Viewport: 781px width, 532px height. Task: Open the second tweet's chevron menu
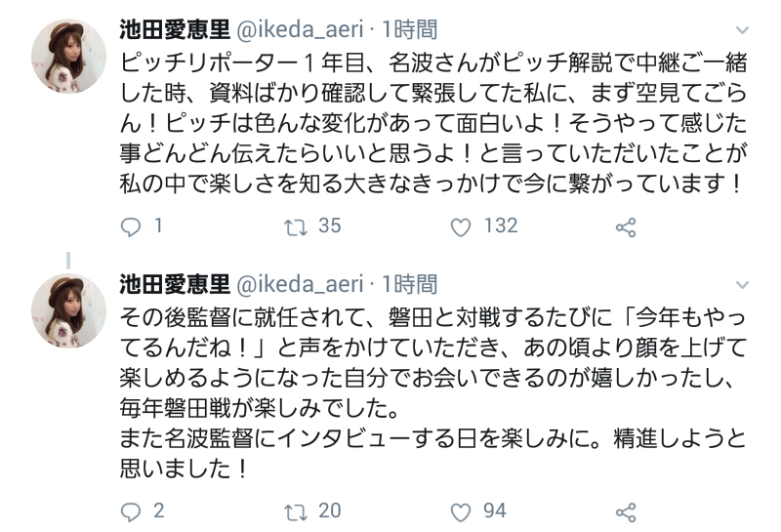(747, 284)
